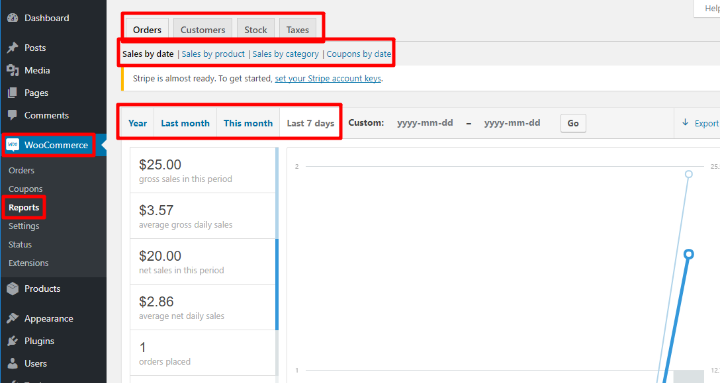Click the Posts pushpin icon
Image resolution: width=720 pixels, height=383 pixels.
point(12,47)
